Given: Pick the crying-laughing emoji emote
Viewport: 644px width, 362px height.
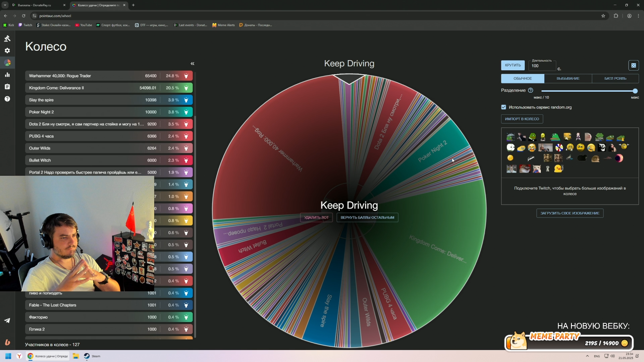Looking at the screenshot, I should coord(532,147).
